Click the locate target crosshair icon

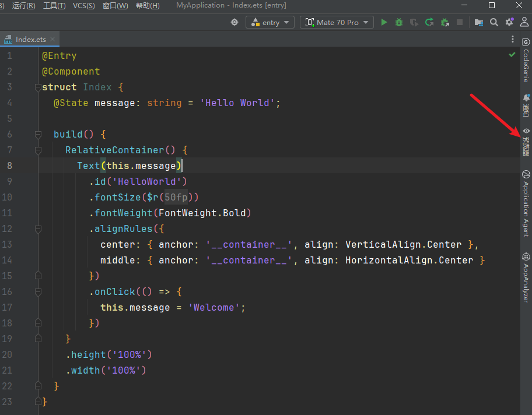coord(235,22)
